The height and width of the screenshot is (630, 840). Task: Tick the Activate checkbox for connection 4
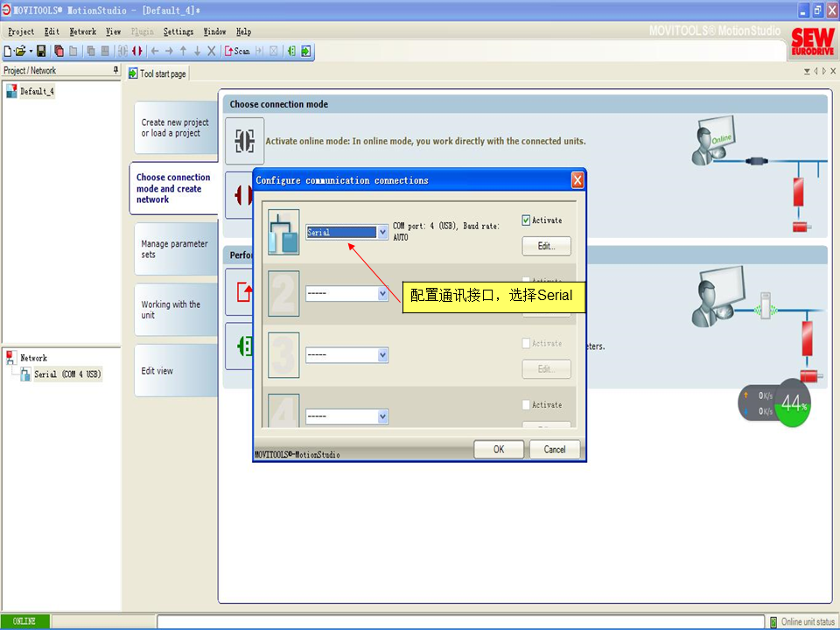click(x=527, y=405)
